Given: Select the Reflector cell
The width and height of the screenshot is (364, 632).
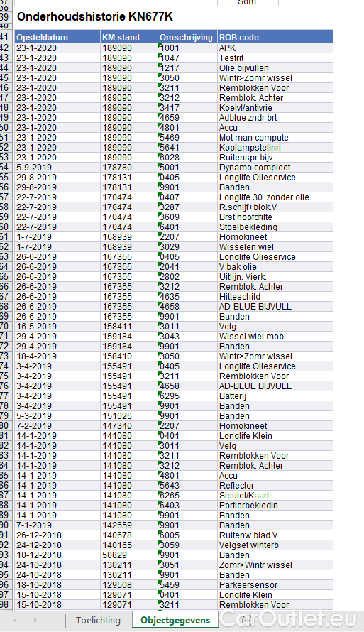Looking at the screenshot, I should pyautogui.click(x=275, y=485).
